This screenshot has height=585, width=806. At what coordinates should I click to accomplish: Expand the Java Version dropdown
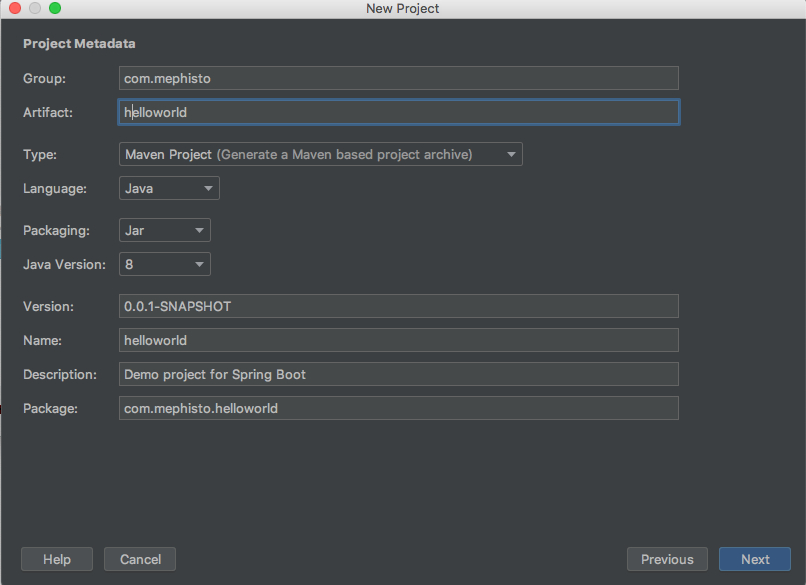point(164,264)
